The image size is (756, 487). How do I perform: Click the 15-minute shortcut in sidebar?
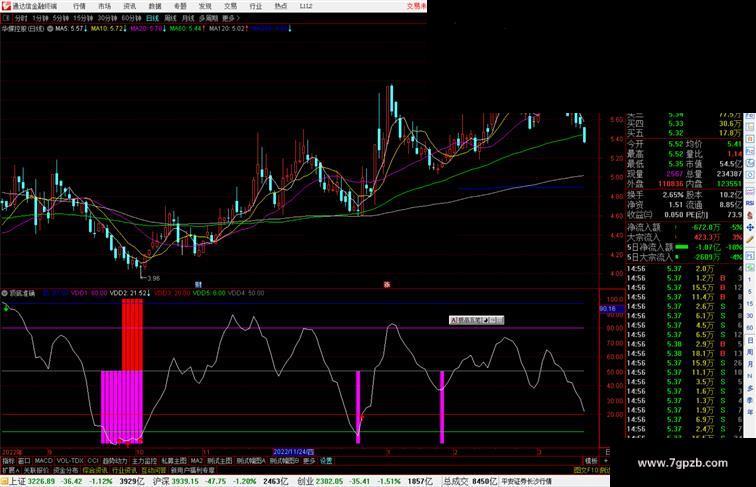750,303
